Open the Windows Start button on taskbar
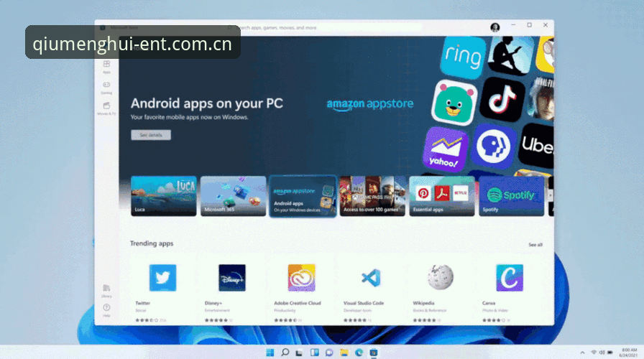Image resolution: width=644 pixels, height=359 pixels. pos(270,353)
